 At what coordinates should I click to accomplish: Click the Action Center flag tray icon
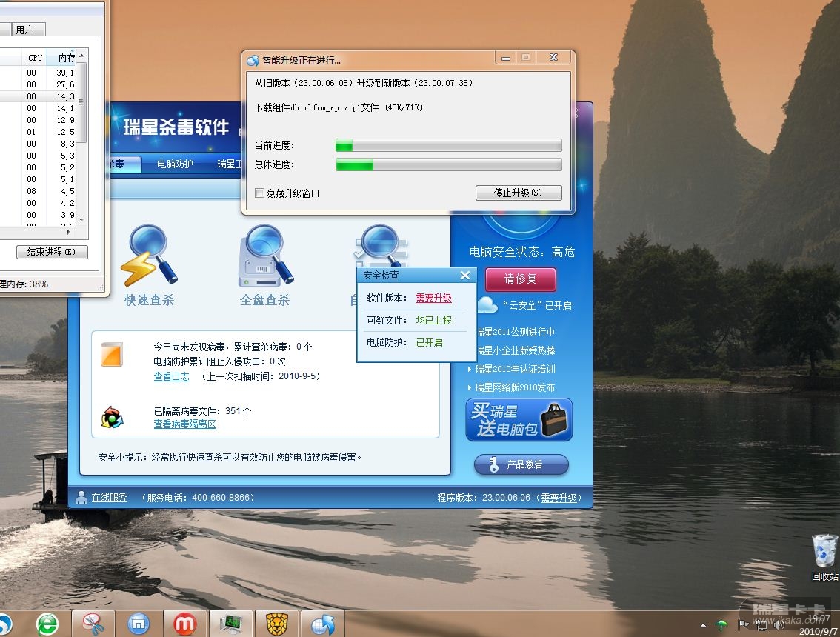[743, 624]
